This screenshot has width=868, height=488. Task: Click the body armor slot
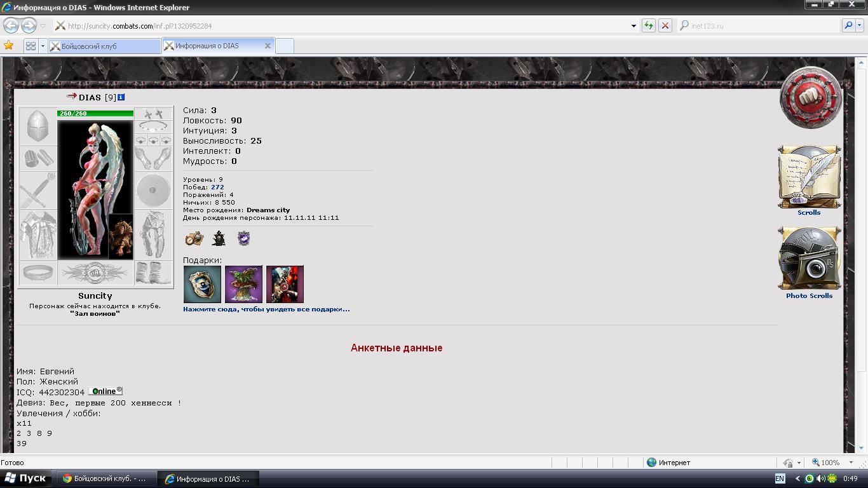coord(38,234)
